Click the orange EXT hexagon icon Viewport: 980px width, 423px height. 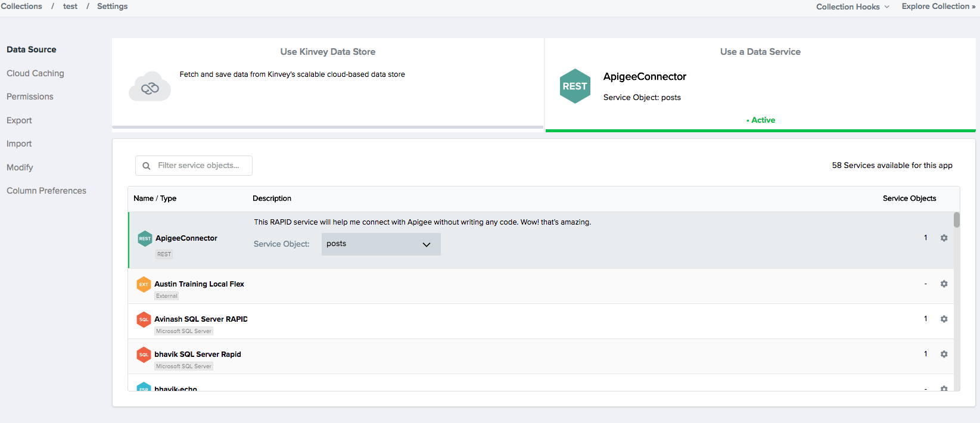144,285
